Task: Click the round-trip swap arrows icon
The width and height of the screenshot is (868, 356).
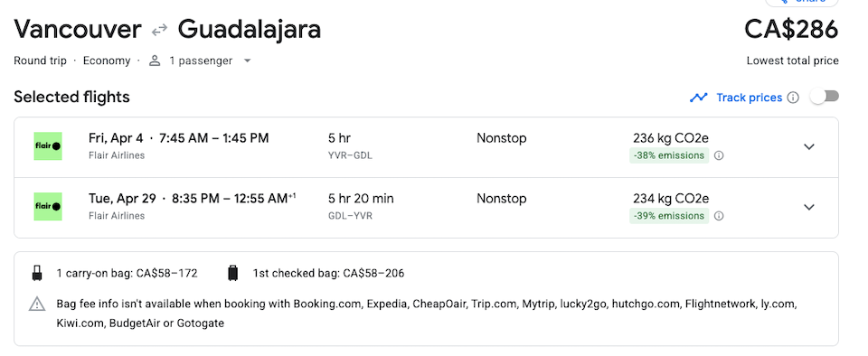Action: 159,30
